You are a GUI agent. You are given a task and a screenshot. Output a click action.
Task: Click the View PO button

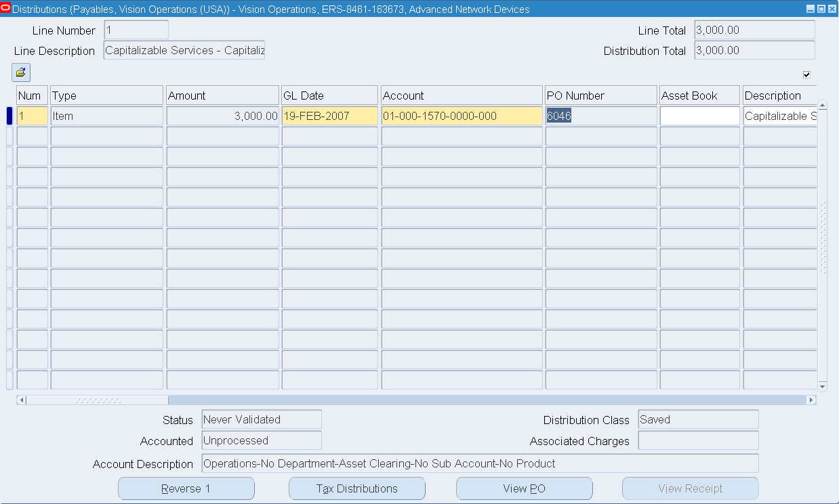point(525,488)
